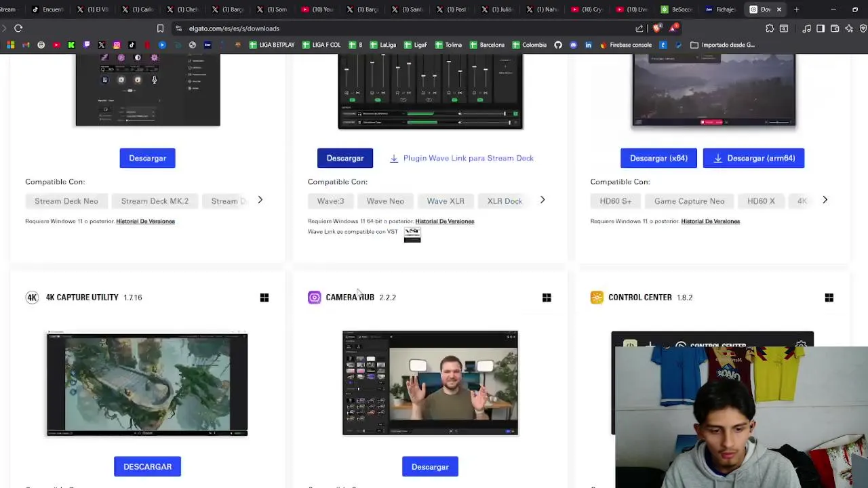This screenshot has height=488, width=868.
Task: Select the Wave XLR chip
Action: [x=446, y=201]
